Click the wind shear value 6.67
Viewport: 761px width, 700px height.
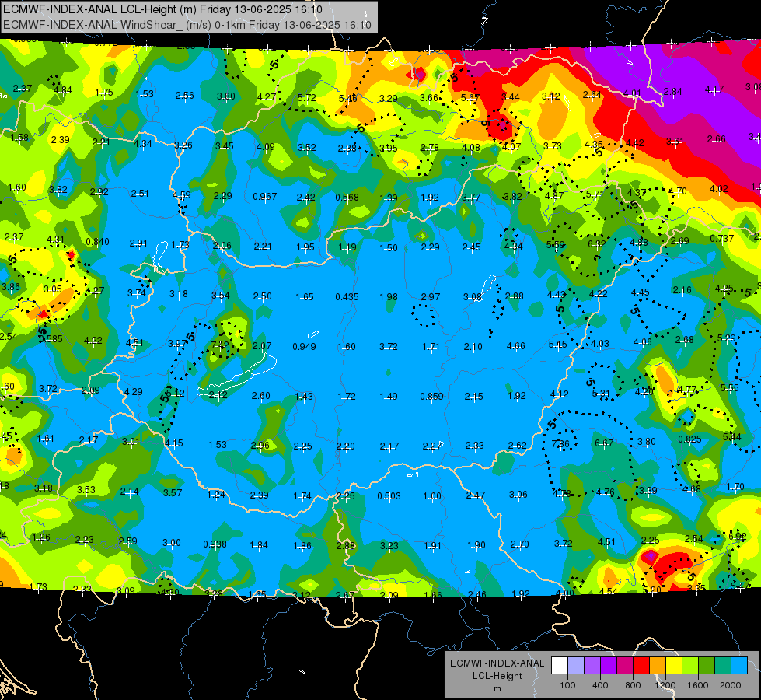click(604, 443)
